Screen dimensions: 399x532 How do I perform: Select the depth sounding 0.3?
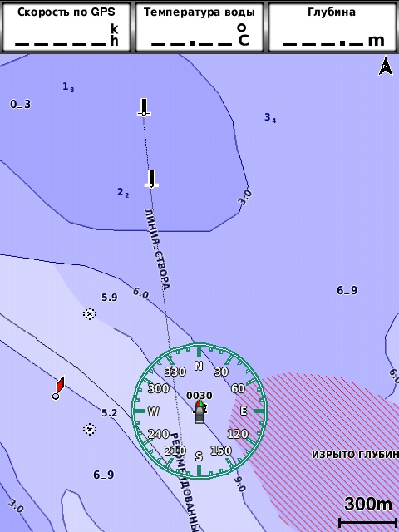coord(20,104)
